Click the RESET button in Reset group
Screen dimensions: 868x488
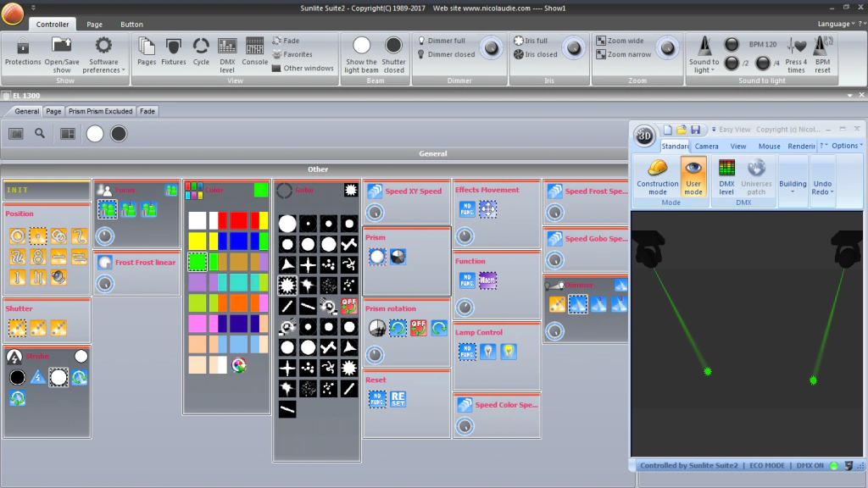(x=398, y=399)
